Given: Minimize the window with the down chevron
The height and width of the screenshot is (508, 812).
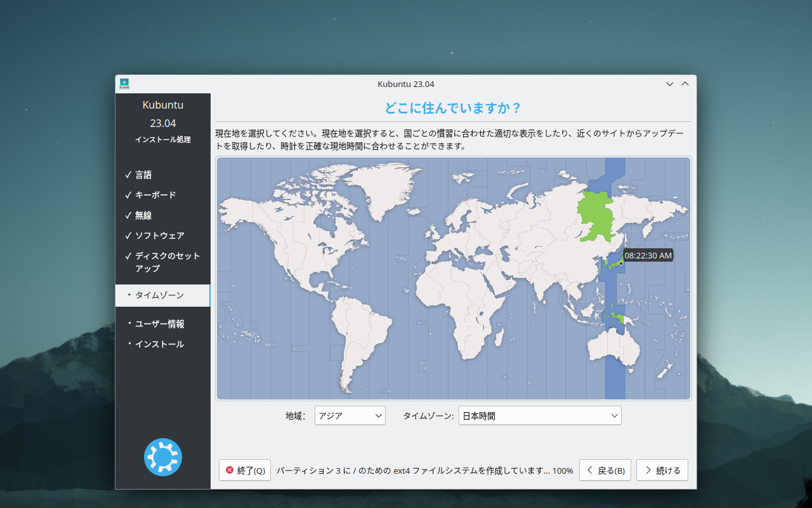Looking at the screenshot, I should coord(670,84).
